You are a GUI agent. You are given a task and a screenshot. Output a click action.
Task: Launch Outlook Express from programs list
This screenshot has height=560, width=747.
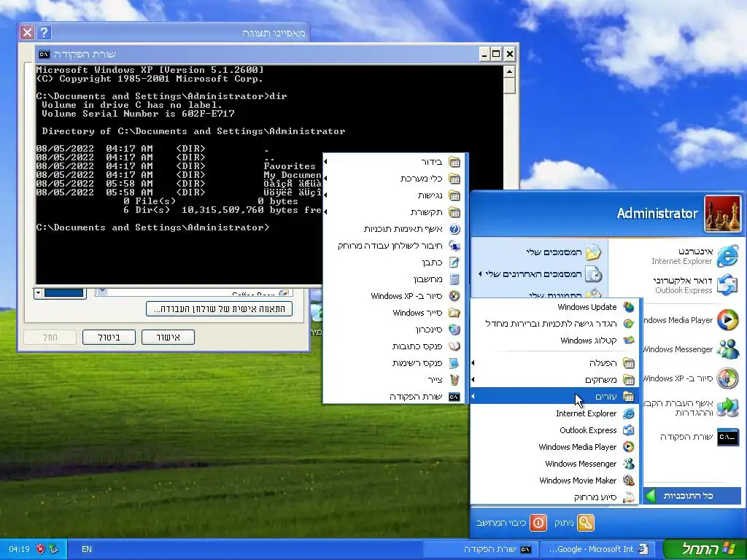[554, 430]
